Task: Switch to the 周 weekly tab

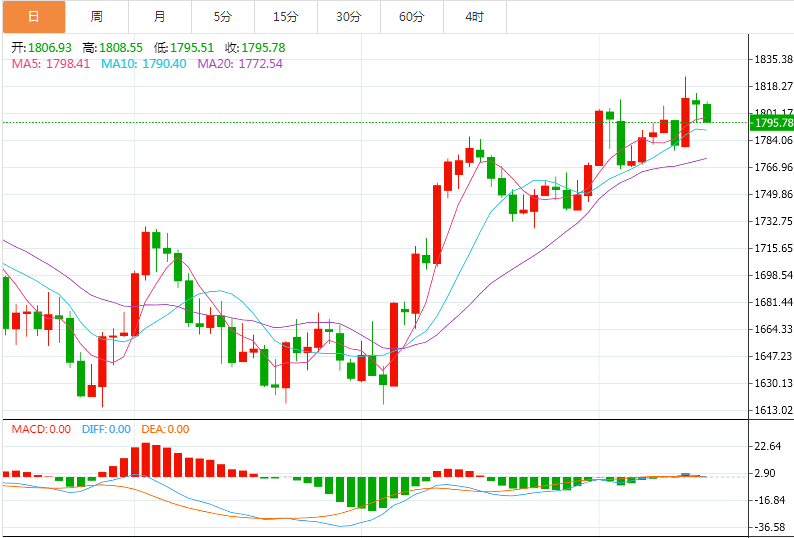Action: tap(97, 17)
